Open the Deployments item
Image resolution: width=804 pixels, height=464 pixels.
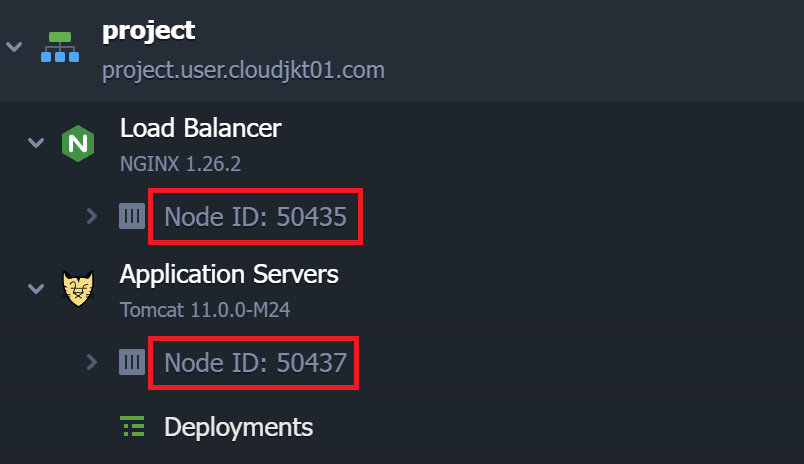pyautogui.click(x=238, y=427)
